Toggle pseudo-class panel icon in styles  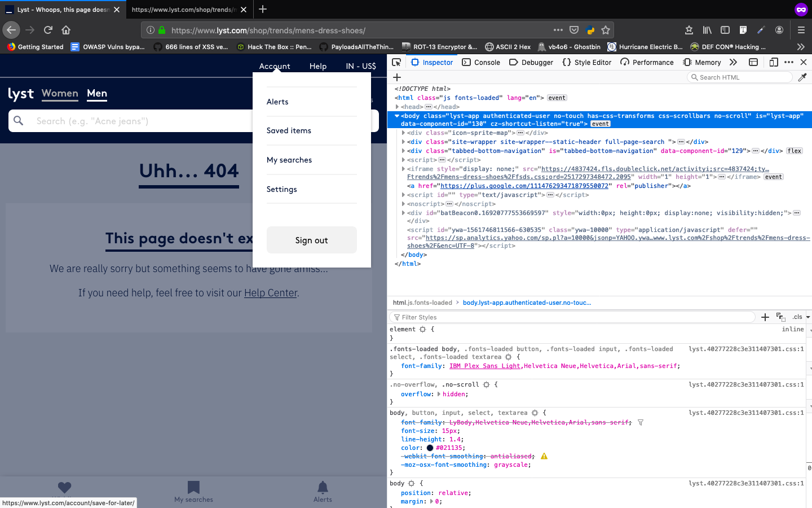pyautogui.click(x=781, y=317)
